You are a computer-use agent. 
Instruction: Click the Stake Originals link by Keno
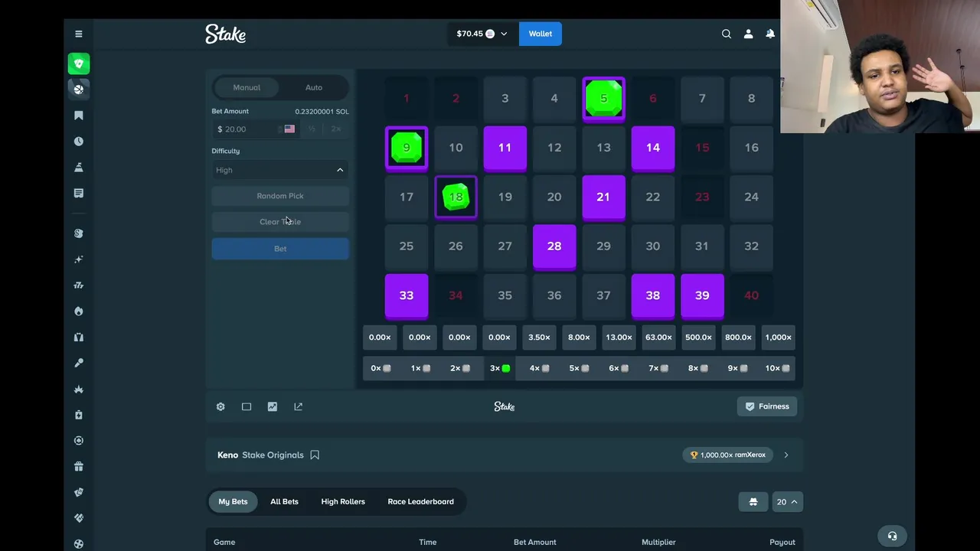pos(273,455)
